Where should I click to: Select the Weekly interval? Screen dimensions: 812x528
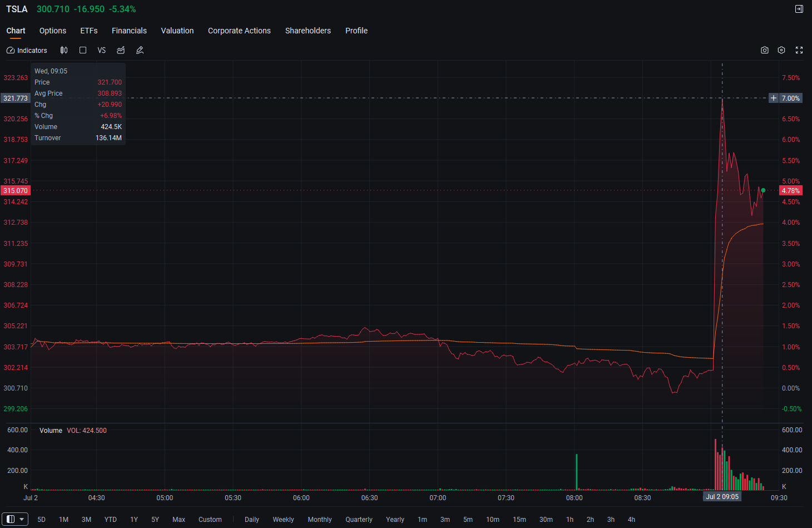coord(283,520)
